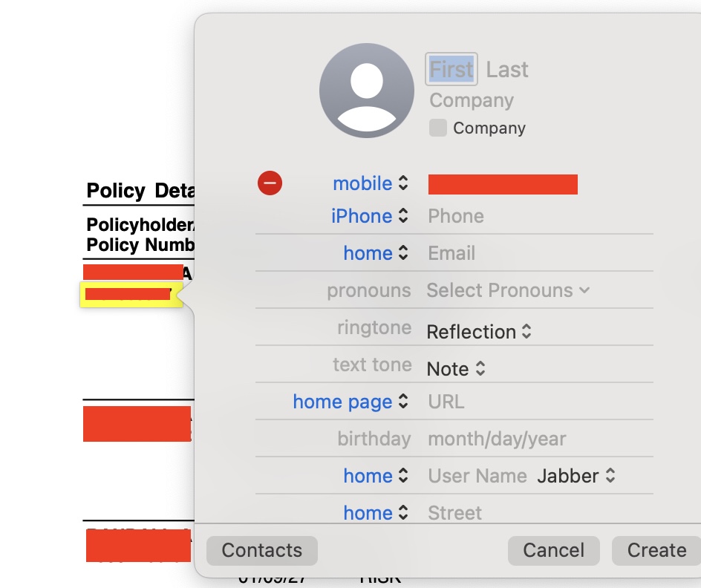The width and height of the screenshot is (701, 588).
Task: Open the Note text tone popup
Action: (457, 369)
